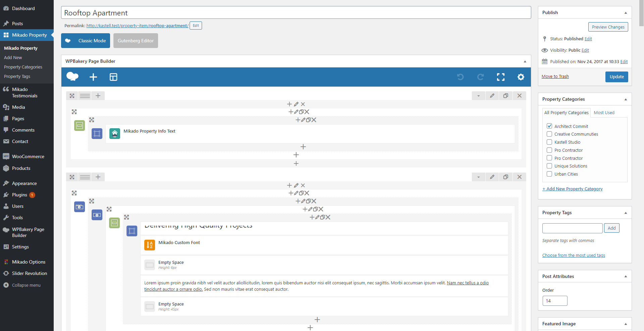The image size is (644, 331).
Task: Change second row column layout icon
Action: 85,177
